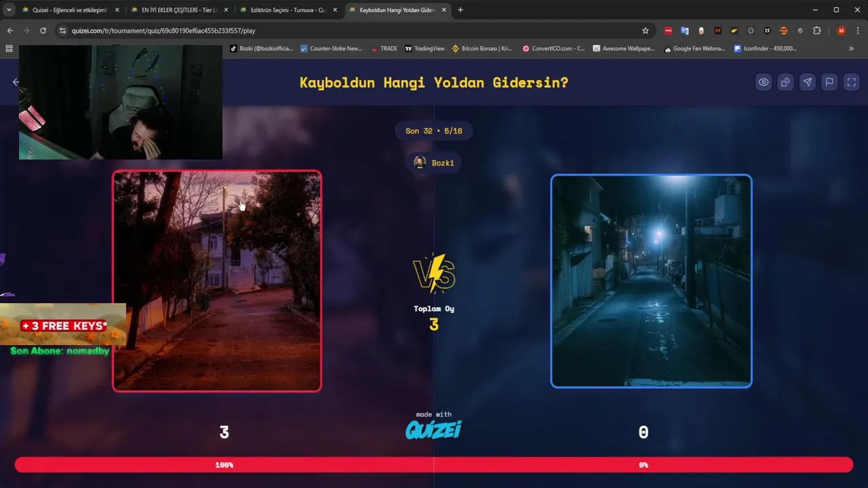
Task: Open the Extensions puzzle menu
Action: [816, 30]
